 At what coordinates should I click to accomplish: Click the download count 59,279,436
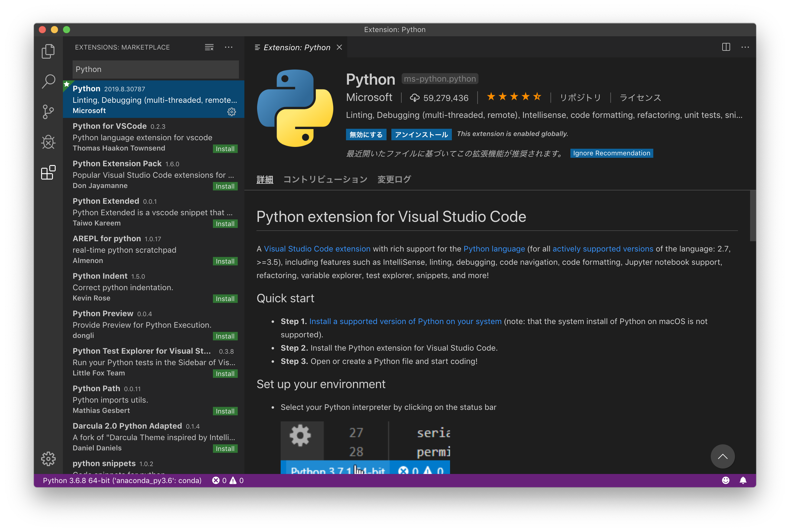[439, 98]
